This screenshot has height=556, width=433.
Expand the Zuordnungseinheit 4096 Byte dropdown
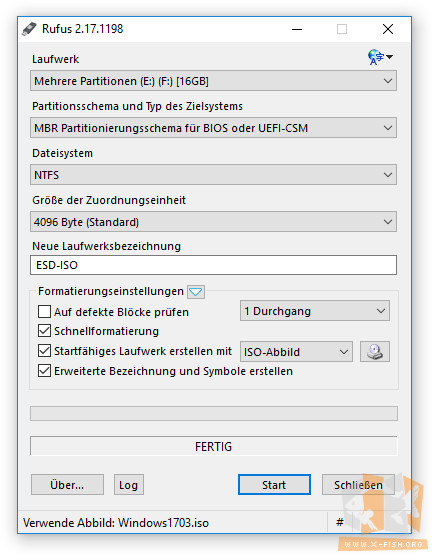click(213, 222)
